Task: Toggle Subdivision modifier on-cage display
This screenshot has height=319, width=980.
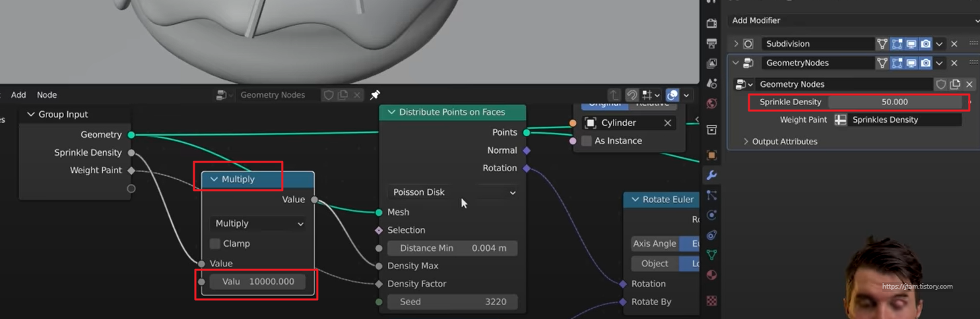Action: click(x=882, y=44)
